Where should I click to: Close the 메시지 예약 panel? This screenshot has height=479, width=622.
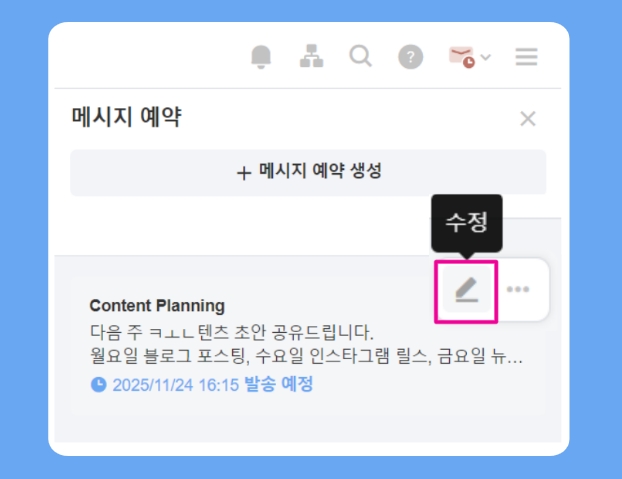(528, 119)
